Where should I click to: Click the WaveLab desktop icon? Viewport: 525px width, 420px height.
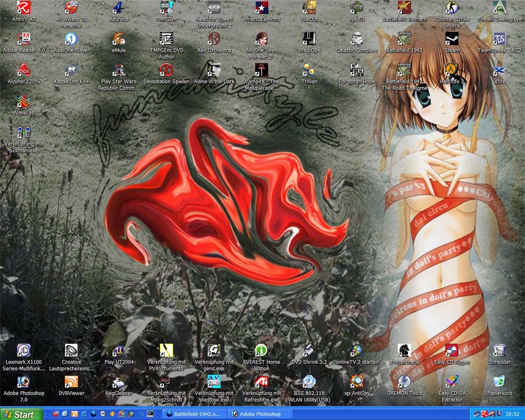pyautogui.click(x=24, y=101)
